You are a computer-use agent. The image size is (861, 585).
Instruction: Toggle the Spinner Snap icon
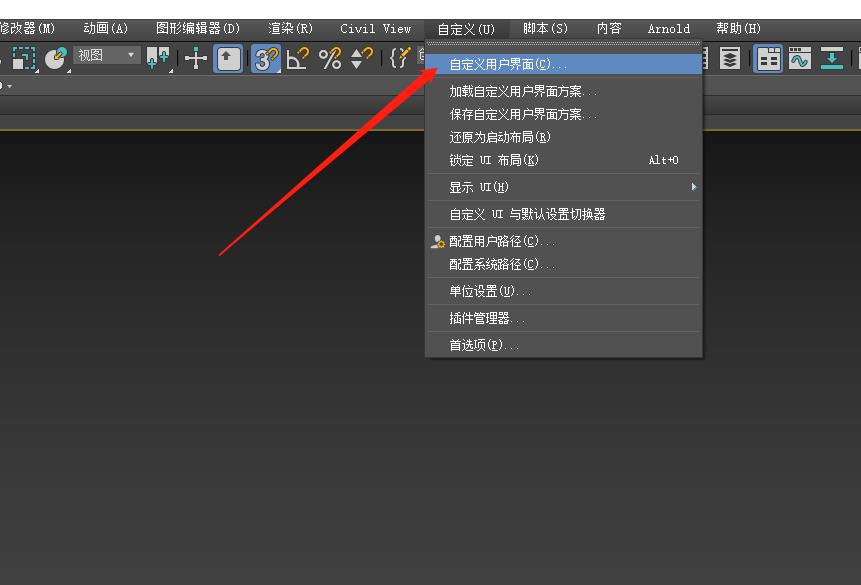pyautogui.click(x=361, y=58)
